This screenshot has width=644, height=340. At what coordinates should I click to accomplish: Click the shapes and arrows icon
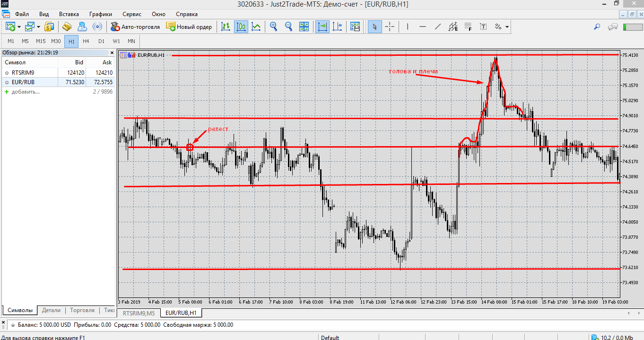tap(498, 26)
